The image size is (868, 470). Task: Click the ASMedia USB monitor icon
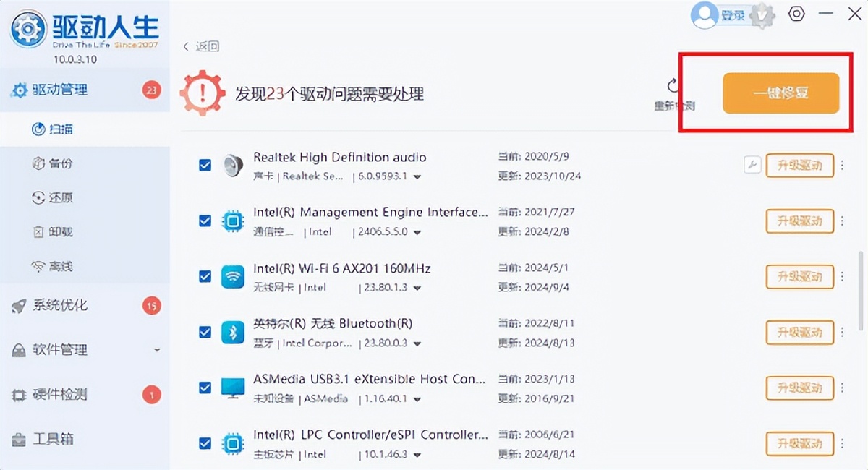(233, 388)
